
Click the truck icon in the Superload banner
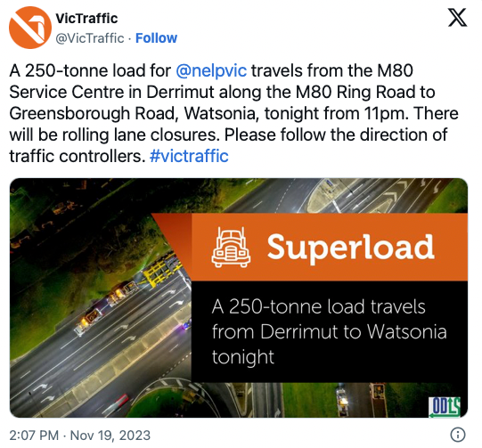(231, 248)
